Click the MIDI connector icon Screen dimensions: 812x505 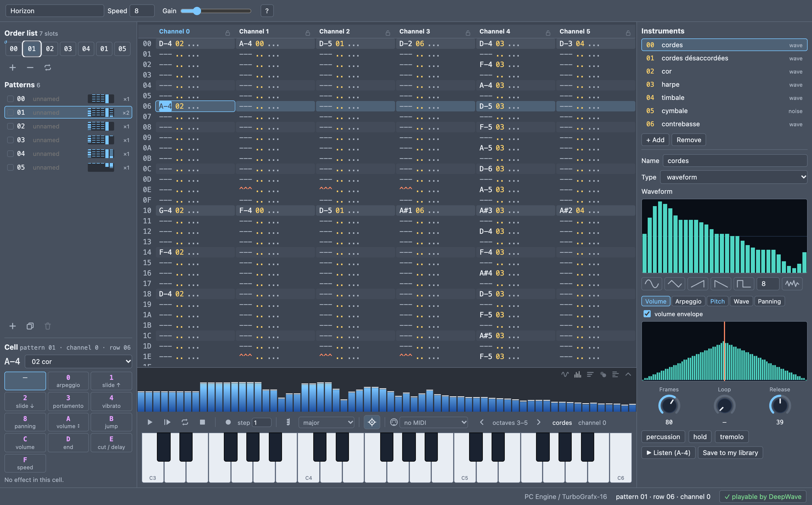pyautogui.click(x=394, y=422)
